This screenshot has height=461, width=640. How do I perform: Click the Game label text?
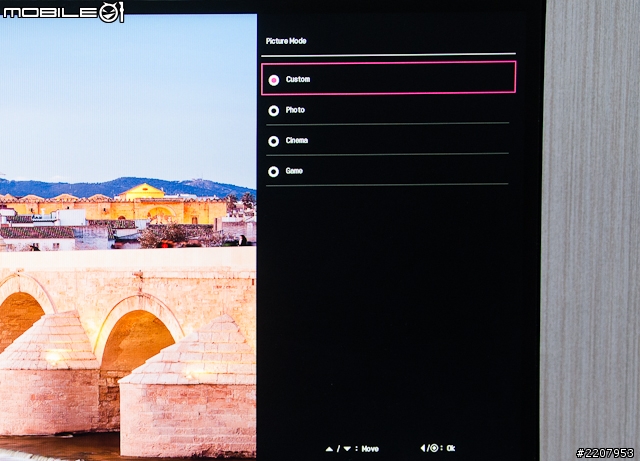[294, 171]
